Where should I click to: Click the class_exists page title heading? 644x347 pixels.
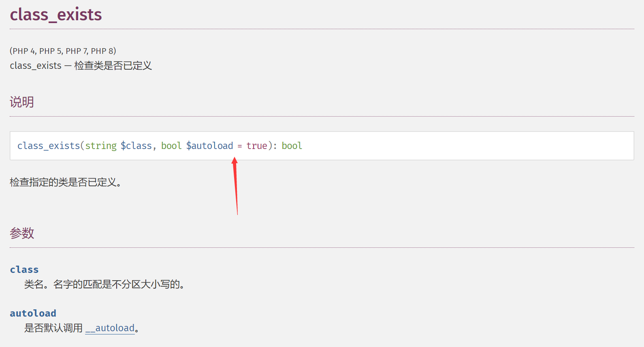(56, 15)
